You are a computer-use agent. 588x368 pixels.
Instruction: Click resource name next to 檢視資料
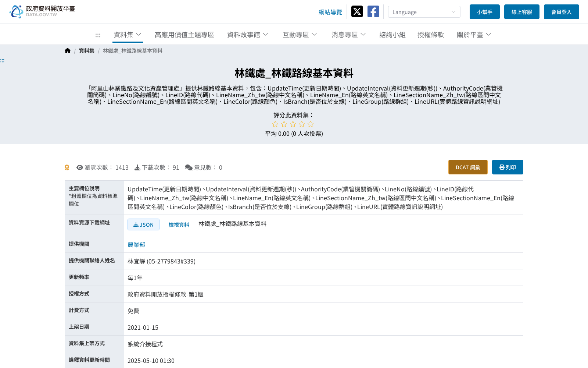coord(233,224)
